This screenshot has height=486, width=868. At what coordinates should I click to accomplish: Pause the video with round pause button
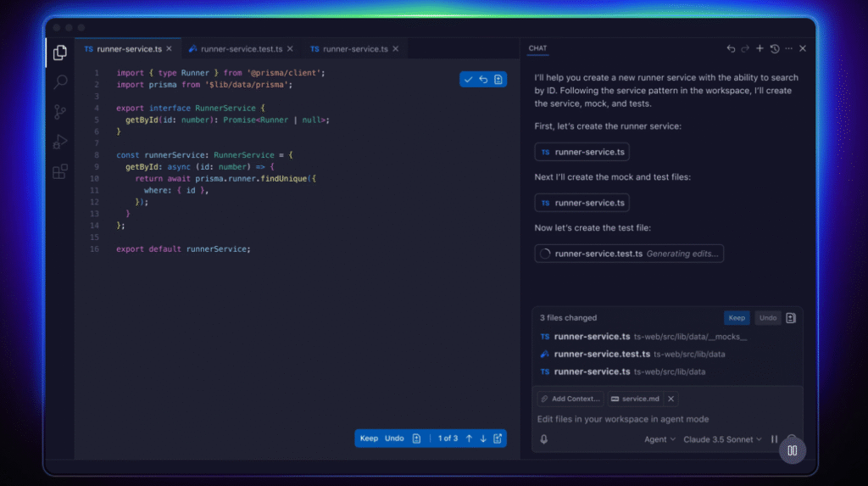[792, 450]
